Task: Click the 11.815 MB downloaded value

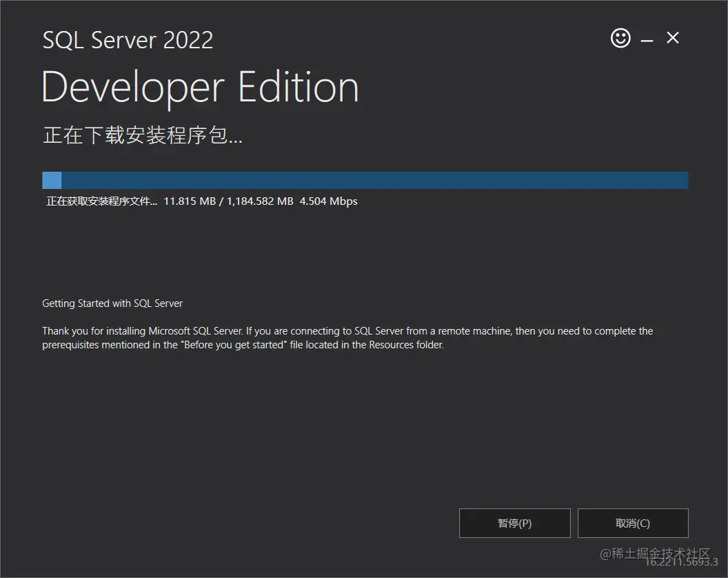Action: 190,201
